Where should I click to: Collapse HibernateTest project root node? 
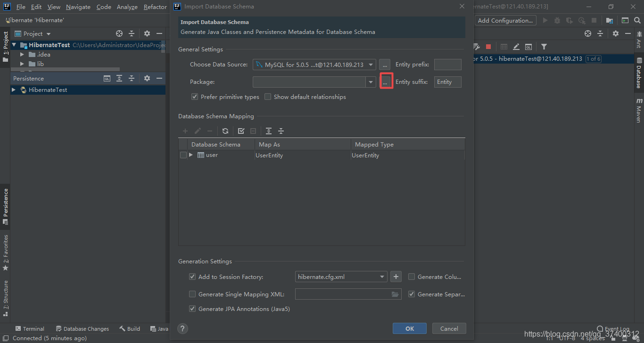pos(14,45)
